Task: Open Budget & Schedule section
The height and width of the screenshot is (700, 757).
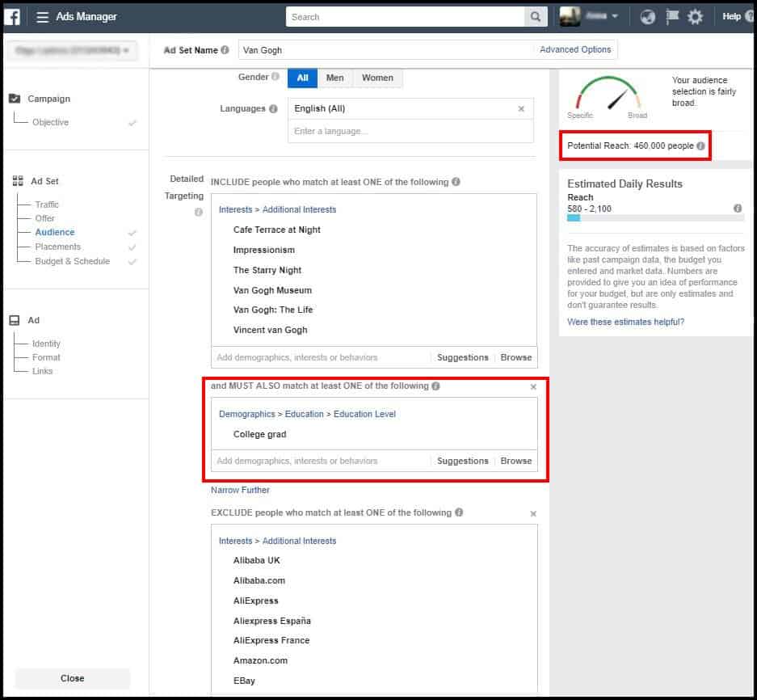Action: 72,261
